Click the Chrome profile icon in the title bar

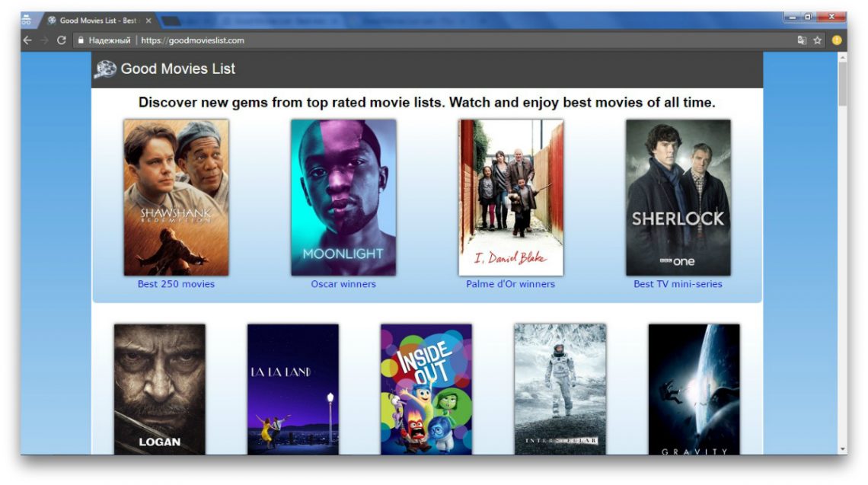point(26,21)
